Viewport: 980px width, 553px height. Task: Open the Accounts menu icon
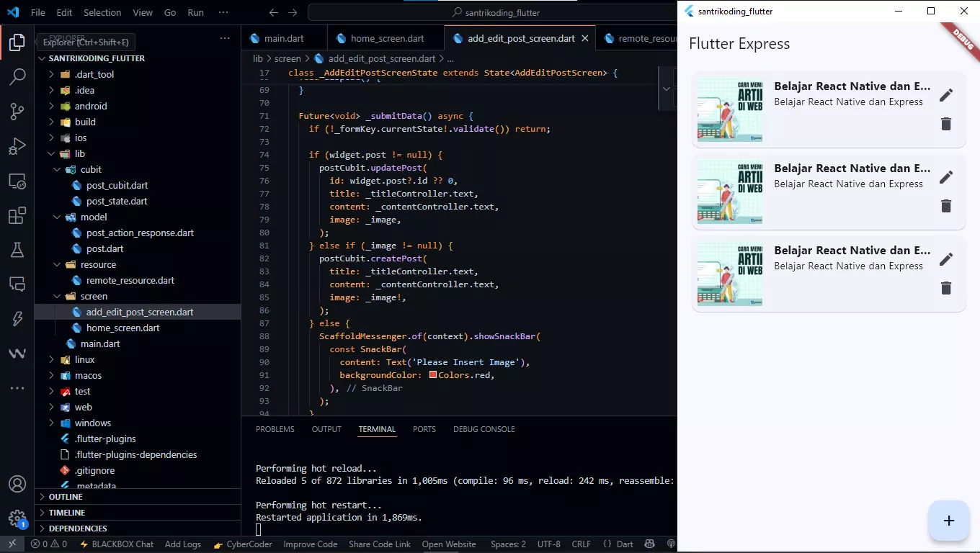tap(17, 484)
